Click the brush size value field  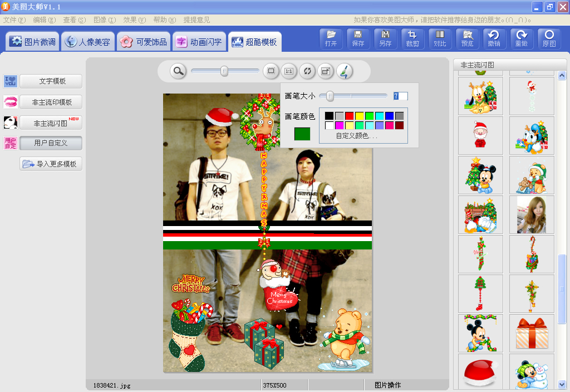pyautogui.click(x=401, y=96)
